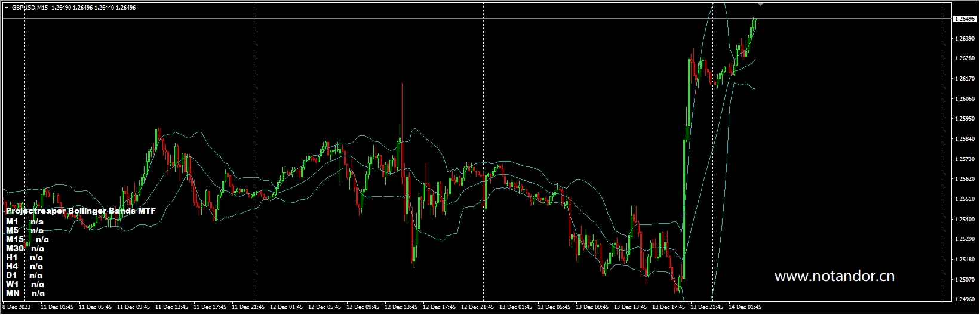Click the 1.26170 price scale value
Screen dimensions: 980x315
click(x=964, y=79)
